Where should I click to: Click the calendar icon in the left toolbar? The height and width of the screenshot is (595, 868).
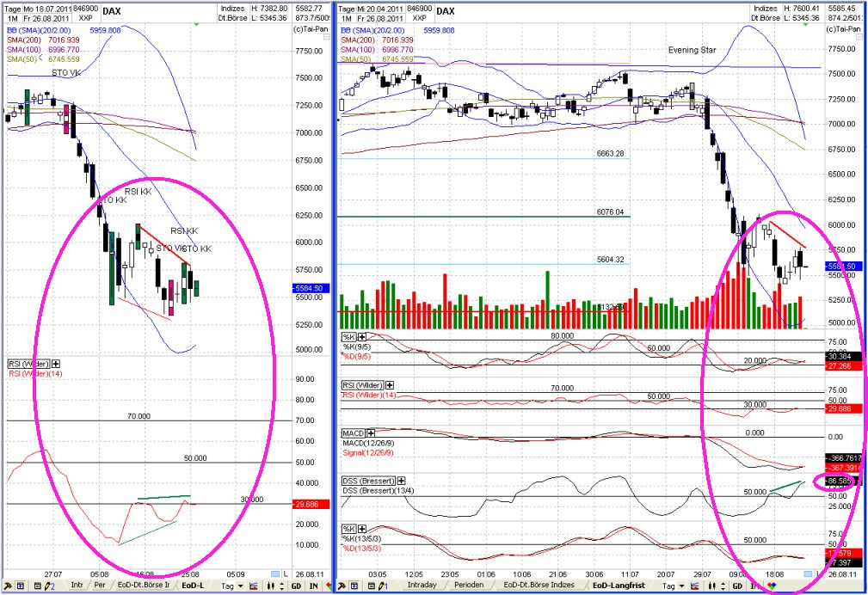[x=38, y=586]
